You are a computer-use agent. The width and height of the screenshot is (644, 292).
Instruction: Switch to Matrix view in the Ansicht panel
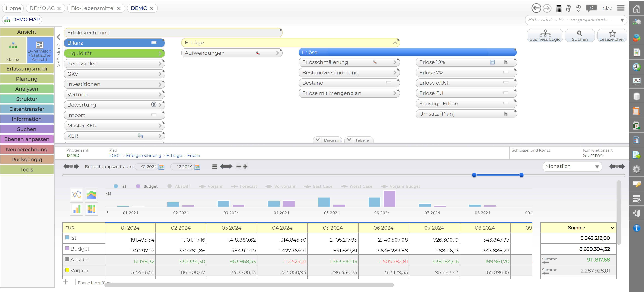tap(13, 50)
